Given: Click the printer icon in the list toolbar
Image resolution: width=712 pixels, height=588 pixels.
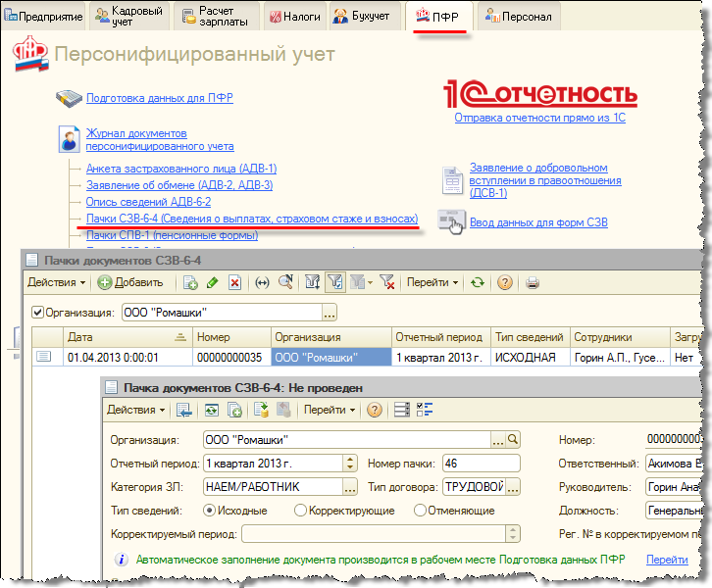Looking at the screenshot, I should click(533, 283).
